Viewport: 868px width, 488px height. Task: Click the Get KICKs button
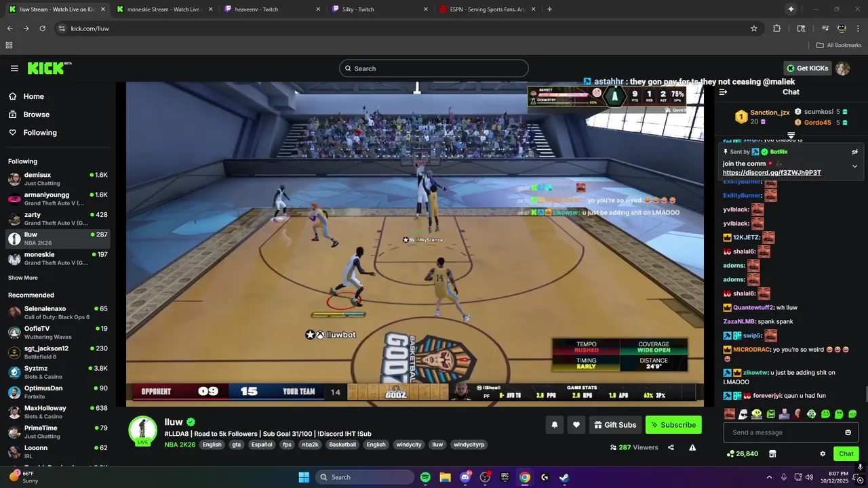pos(807,68)
